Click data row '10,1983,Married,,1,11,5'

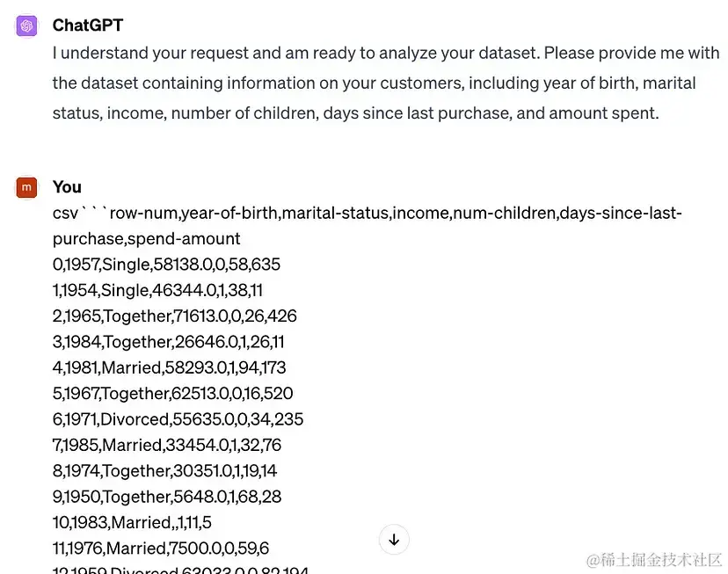132,522
